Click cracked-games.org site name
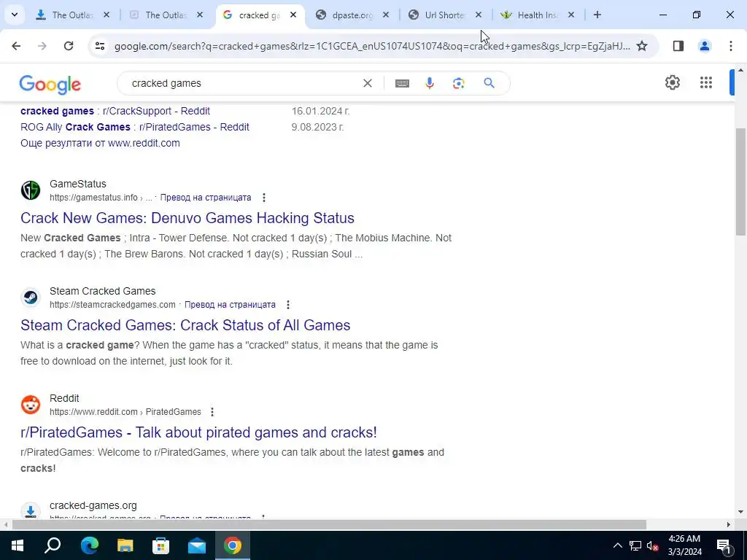Viewport: 747px width, 560px height. coord(93,505)
